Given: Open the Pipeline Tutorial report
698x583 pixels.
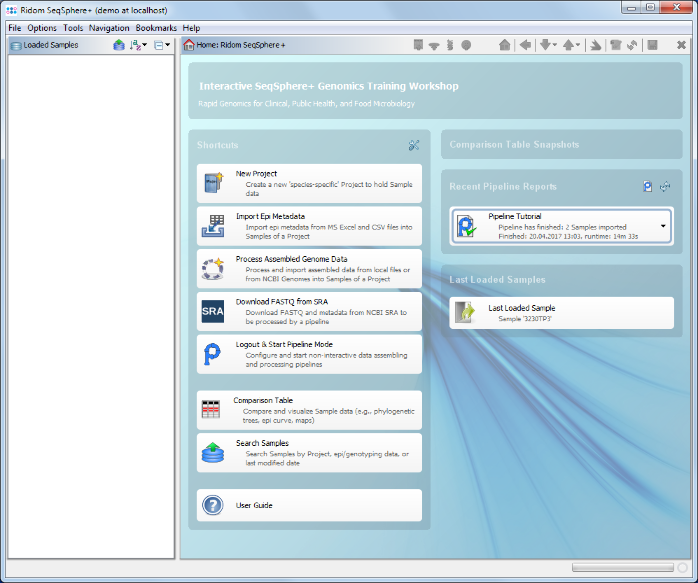Looking at the screenshot, I should (562, 226).
